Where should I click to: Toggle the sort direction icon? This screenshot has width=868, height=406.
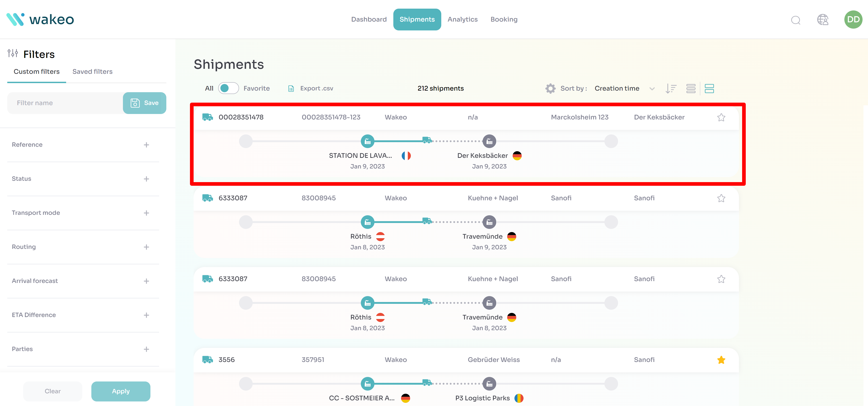(671, 89)
